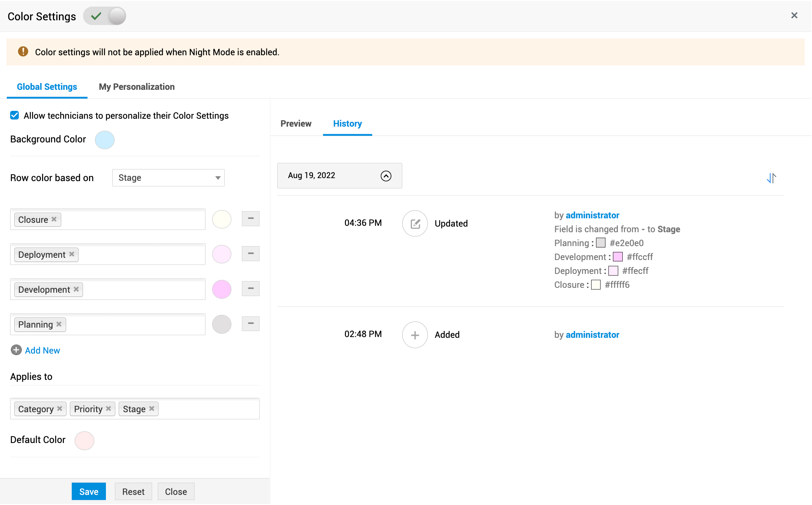Remove the Stage tag from Applies to
Image resolution: width=812 pixels, height=505 pixels.
coord(152,408)
